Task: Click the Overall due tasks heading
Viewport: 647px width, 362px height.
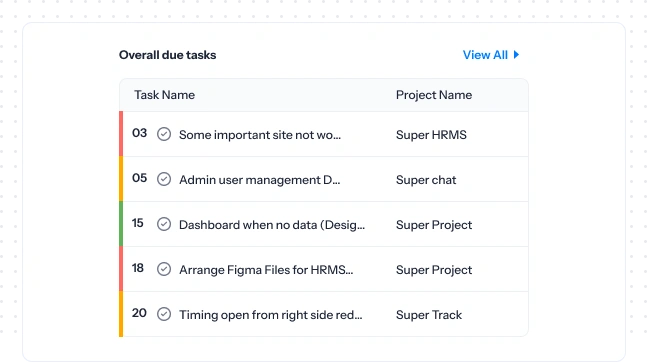Action: tap(168, 55)
